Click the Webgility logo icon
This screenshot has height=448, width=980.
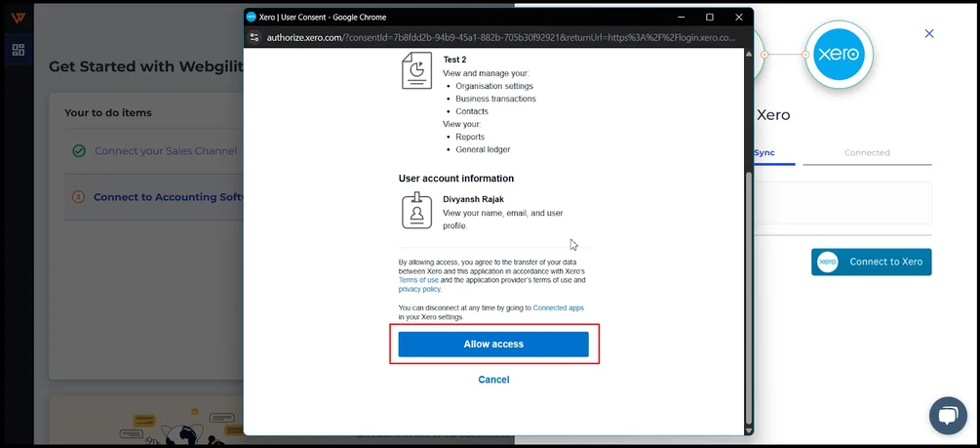[19, 19]
